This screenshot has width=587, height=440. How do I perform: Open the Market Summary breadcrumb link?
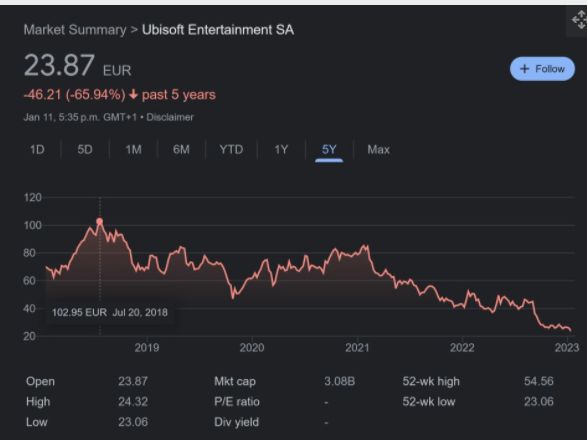coord(75,30)
